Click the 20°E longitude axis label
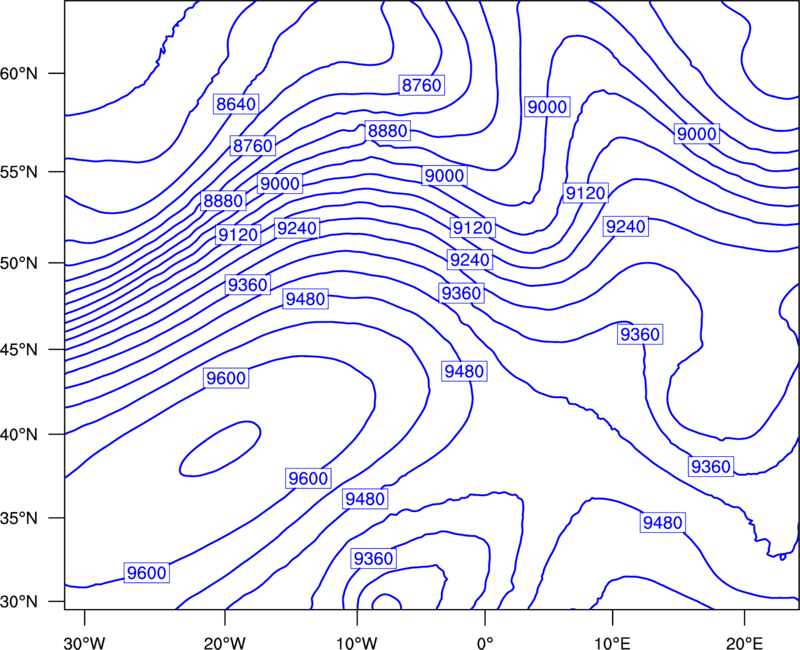Image resolution: width=800 pixels, height=650 pixels. point(744,643)
